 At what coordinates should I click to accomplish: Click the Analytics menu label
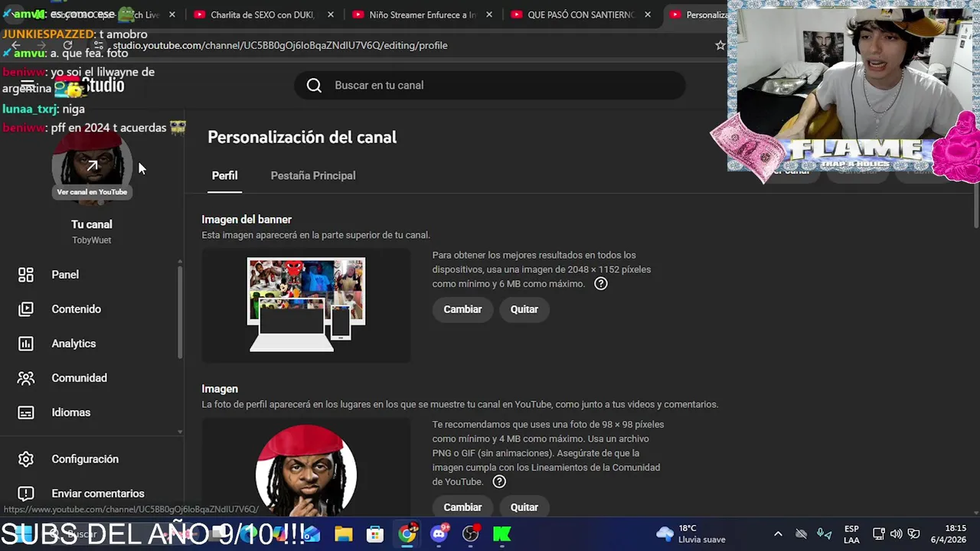click(73, 344)
